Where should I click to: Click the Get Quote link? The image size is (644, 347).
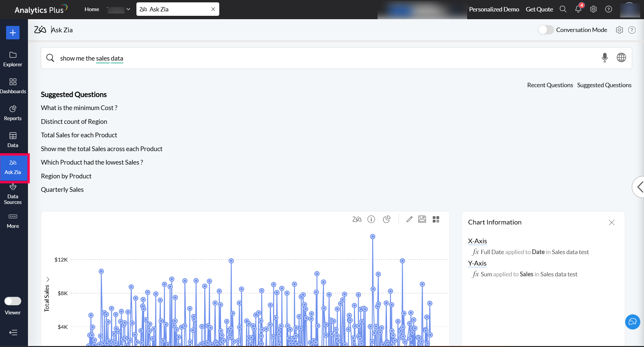[x=539, y=9]
